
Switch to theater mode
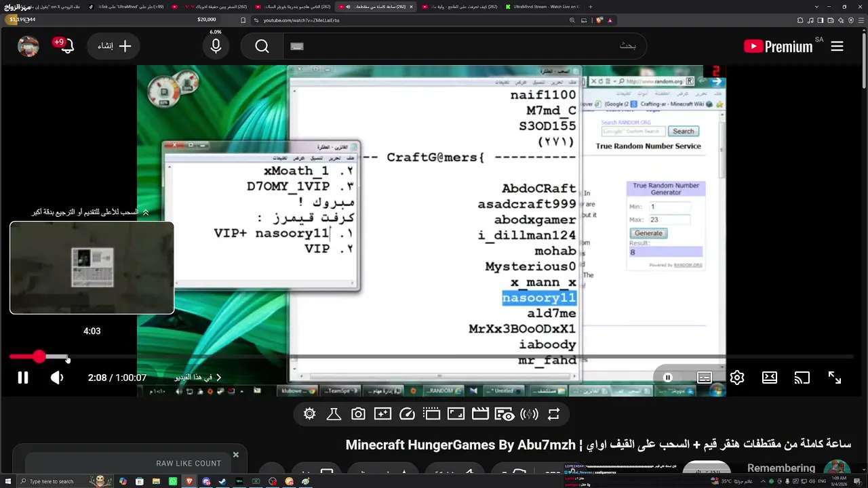pyautogui.click(x=770, y=378)
